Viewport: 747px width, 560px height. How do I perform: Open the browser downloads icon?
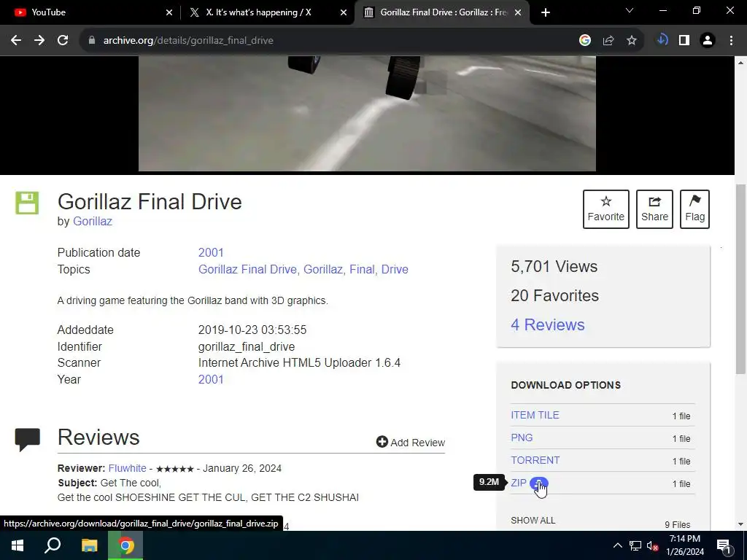point(662,41)
